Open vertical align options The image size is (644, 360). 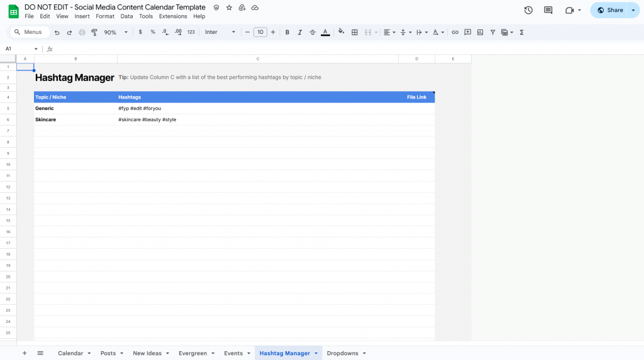406,32
